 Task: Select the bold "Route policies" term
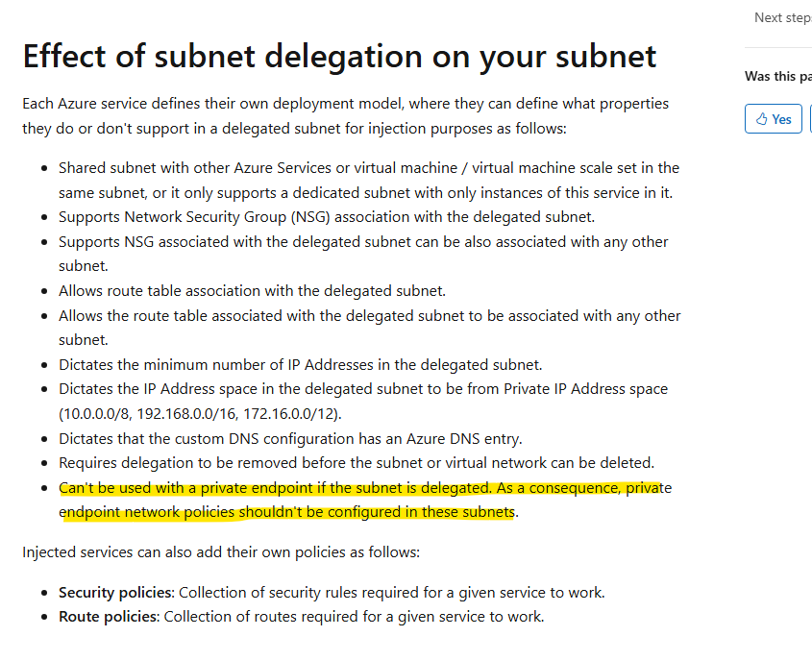click(108, 617)
